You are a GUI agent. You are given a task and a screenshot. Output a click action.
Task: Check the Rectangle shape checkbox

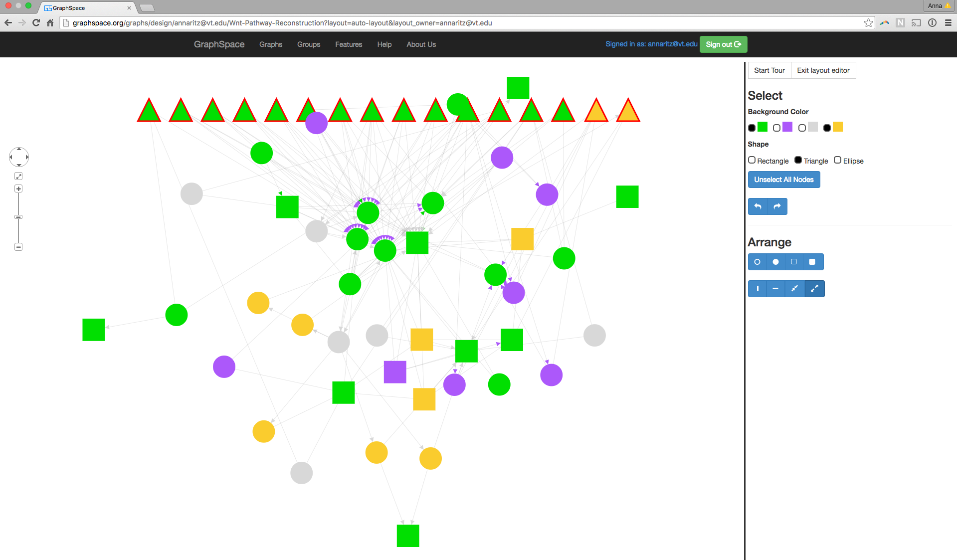click(x=752, y=160)
